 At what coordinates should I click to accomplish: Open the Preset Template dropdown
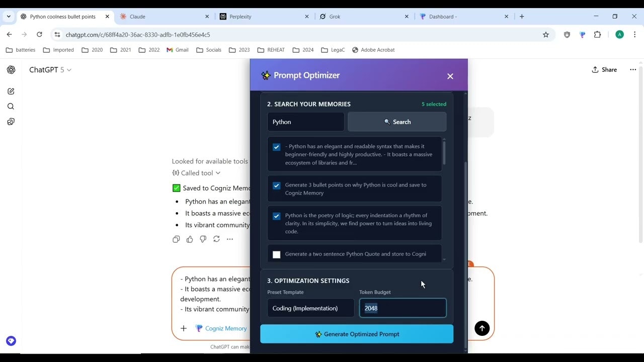(x=310, y=308)
